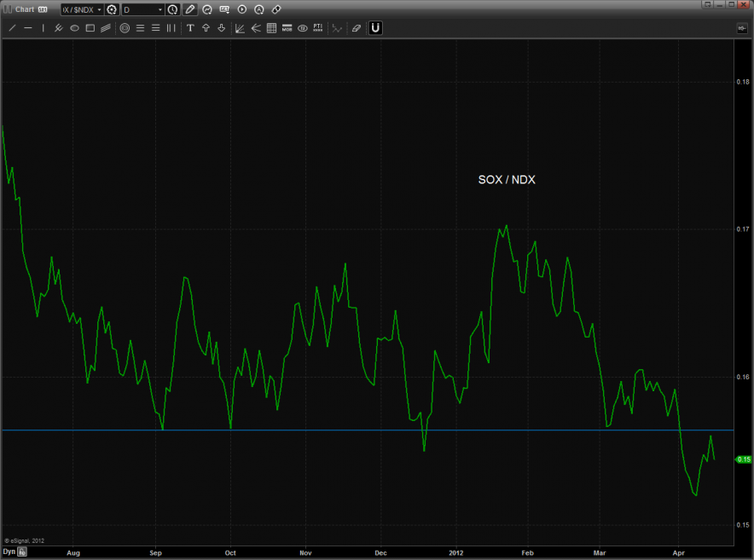
Task: Click the Dyn label at bottom left
Action: tap(9, 552)
